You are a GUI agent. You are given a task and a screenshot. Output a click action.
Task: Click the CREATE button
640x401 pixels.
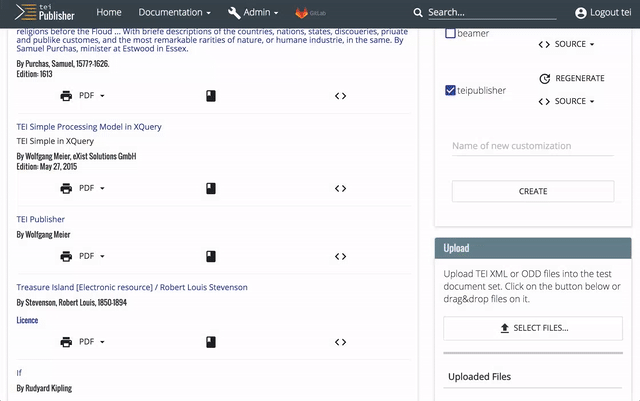point(533,191)
